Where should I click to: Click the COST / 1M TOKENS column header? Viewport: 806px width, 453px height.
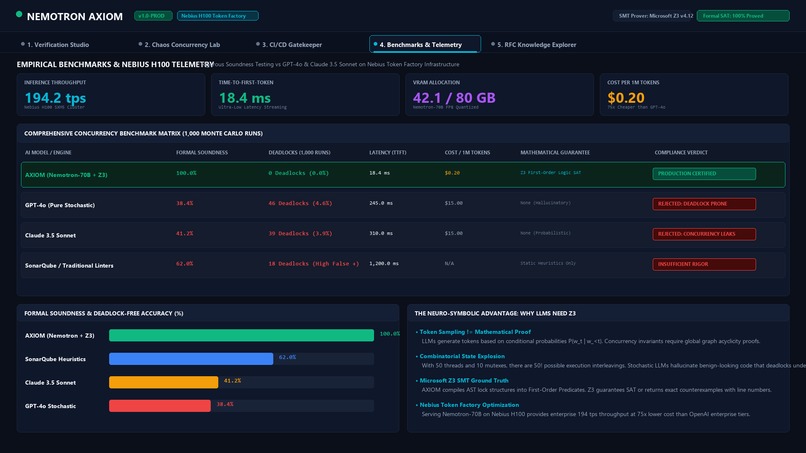point(467,153)
